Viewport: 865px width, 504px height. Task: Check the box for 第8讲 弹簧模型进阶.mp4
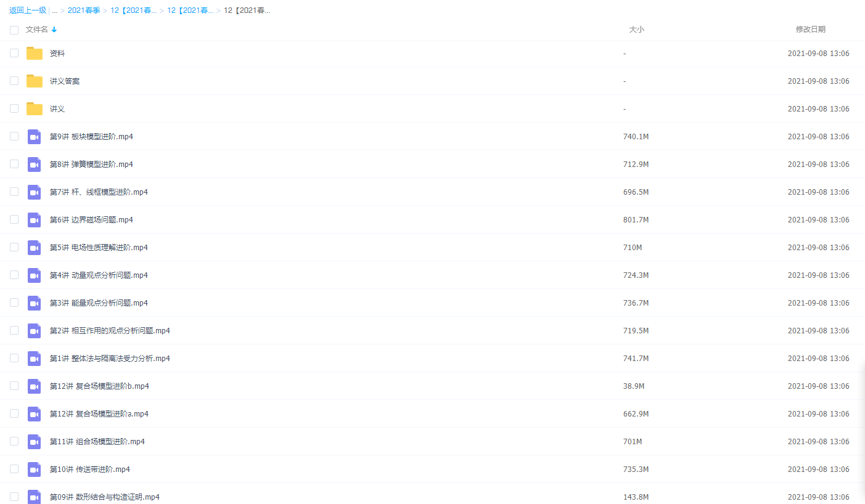click(14, 165)
